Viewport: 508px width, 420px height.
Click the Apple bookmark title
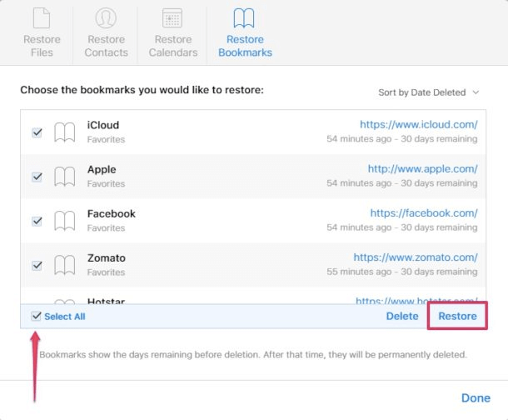coord(102,169)
